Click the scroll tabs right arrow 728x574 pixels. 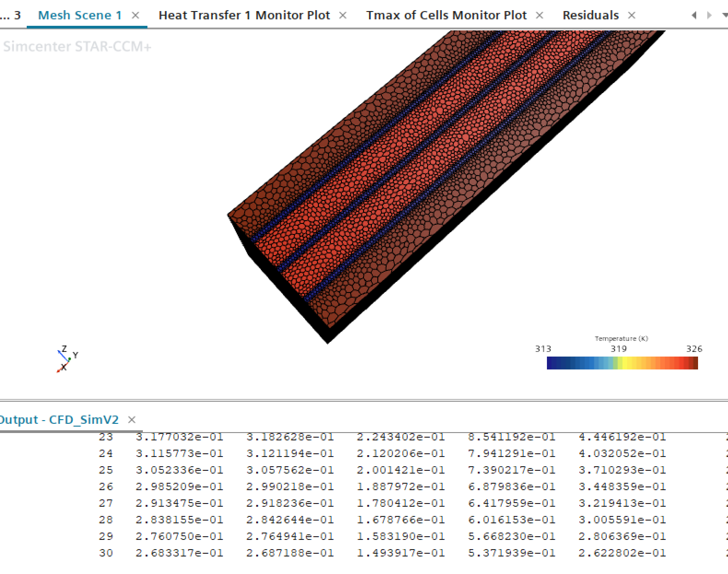click(709, 15)
